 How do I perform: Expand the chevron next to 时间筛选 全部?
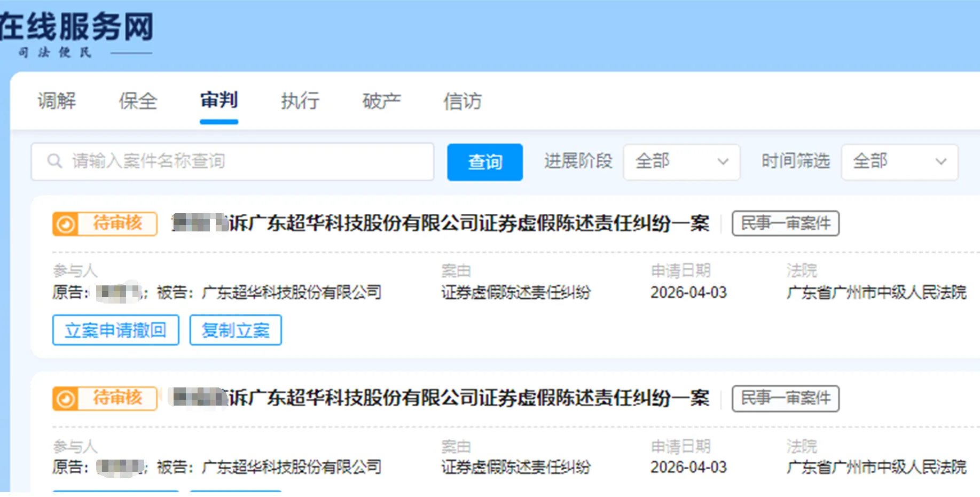click(x=940, y=162)
